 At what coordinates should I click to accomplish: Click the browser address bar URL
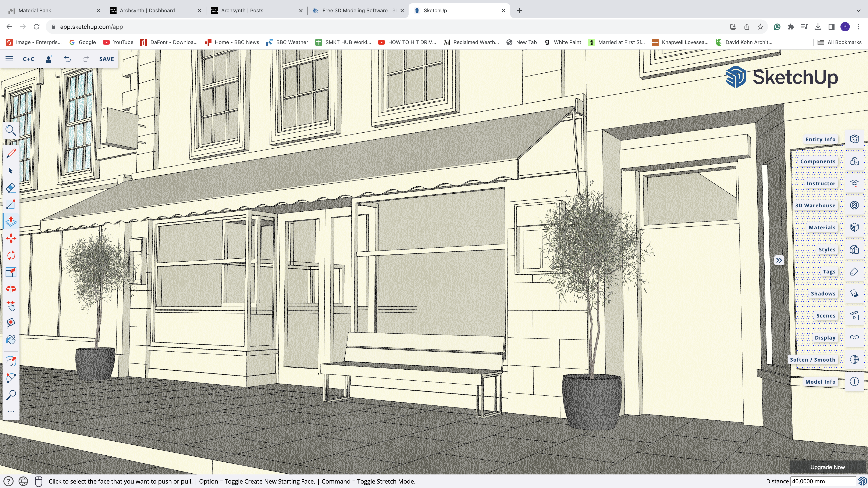pyautogui.click(x=91, y=27)
